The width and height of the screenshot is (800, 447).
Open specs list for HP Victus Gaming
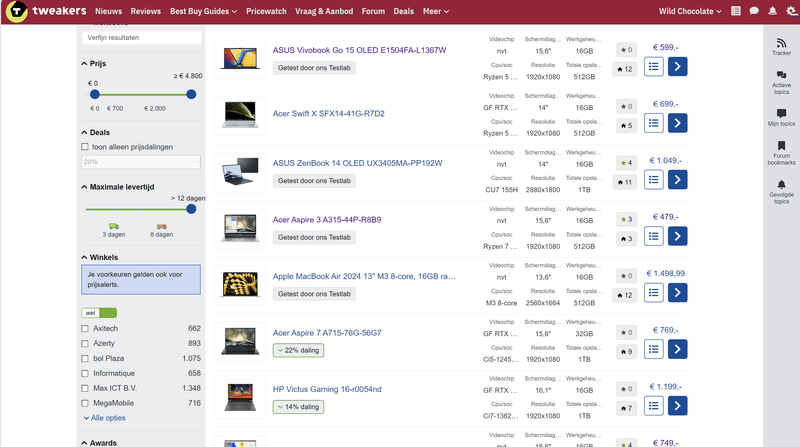click(654, 406)
